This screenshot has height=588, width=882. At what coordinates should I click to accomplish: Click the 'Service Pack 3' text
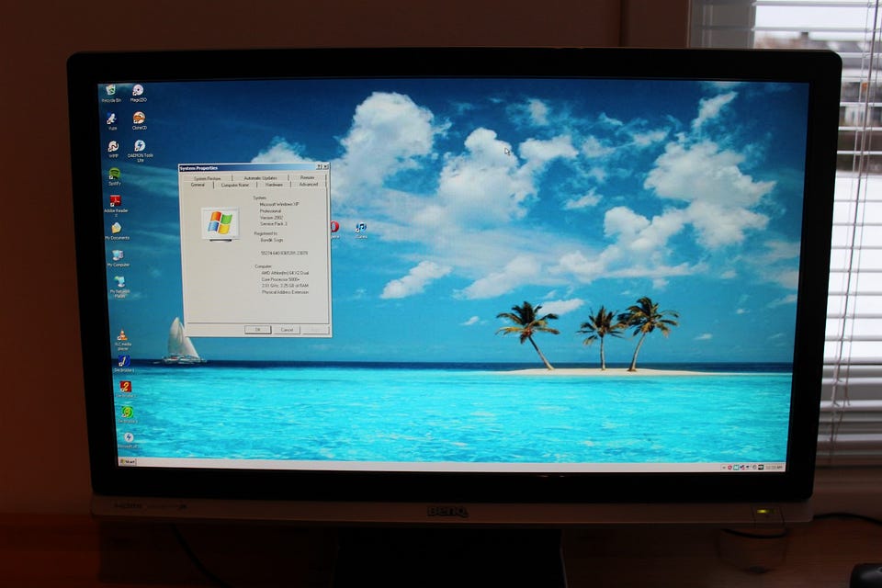tap(274, 224)
